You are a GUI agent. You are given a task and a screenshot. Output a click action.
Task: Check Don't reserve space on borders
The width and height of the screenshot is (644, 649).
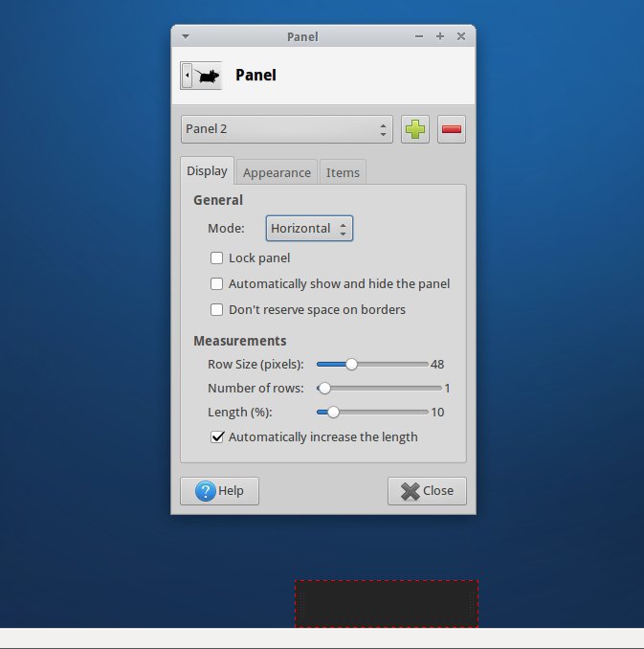coord(216,309)
